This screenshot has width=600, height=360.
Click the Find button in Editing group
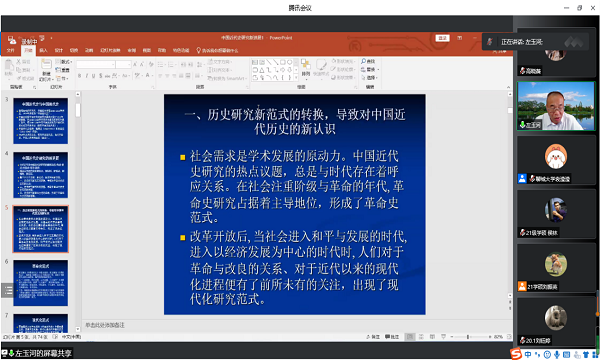tap(368, 61)
